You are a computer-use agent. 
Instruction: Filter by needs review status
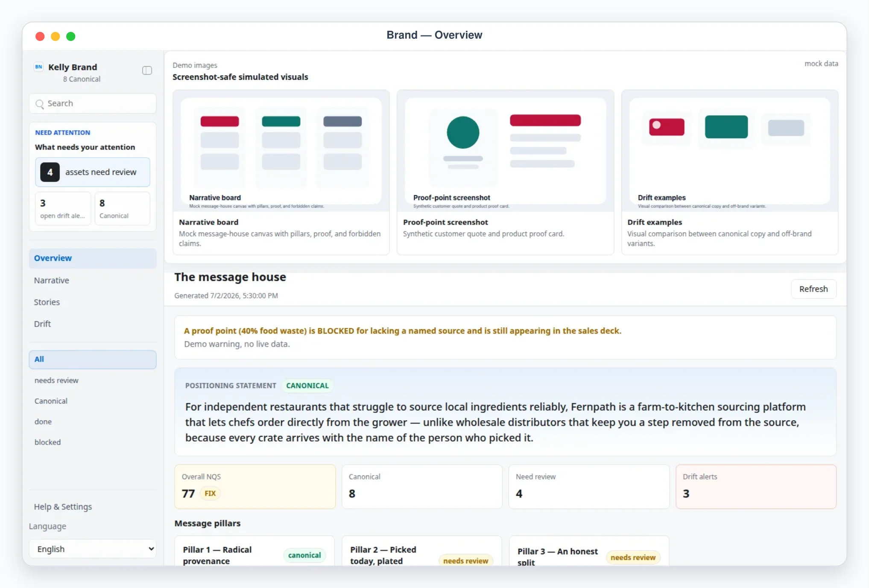(56, 380)
